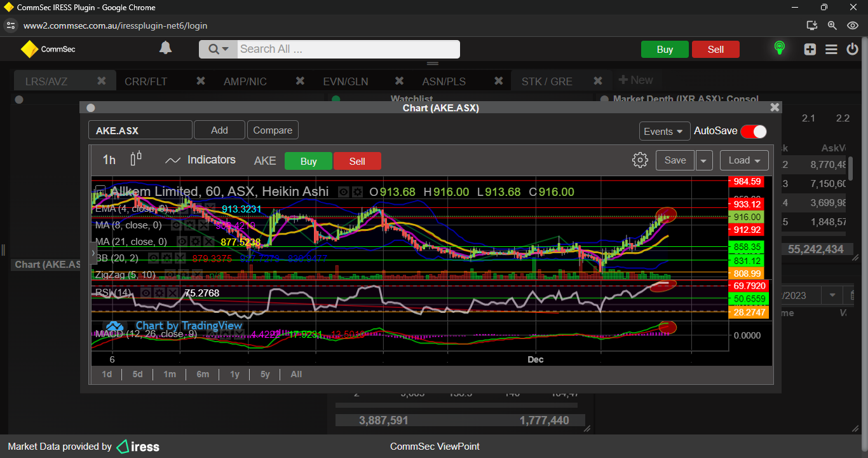The height and width of the screenshot is (458, 868).
Task: Switch to the EVN/GLN tab
Action: point(345,81)
